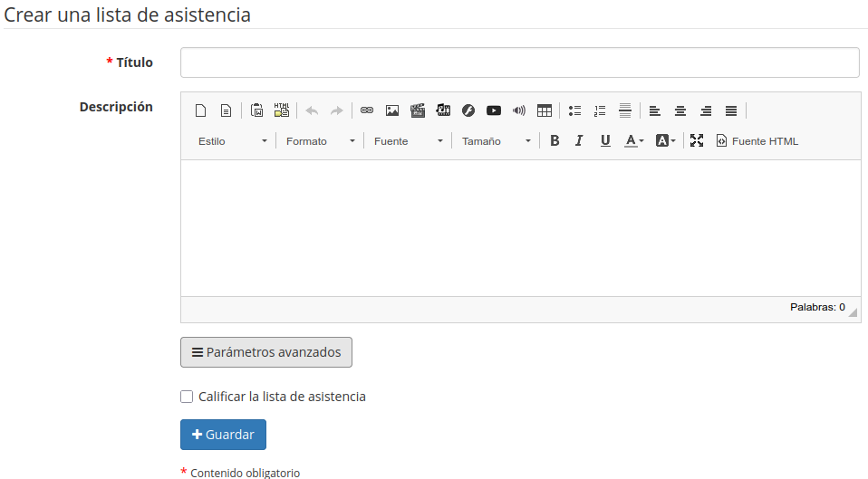Toggle bulleted list icon

[x=574, y=110]
